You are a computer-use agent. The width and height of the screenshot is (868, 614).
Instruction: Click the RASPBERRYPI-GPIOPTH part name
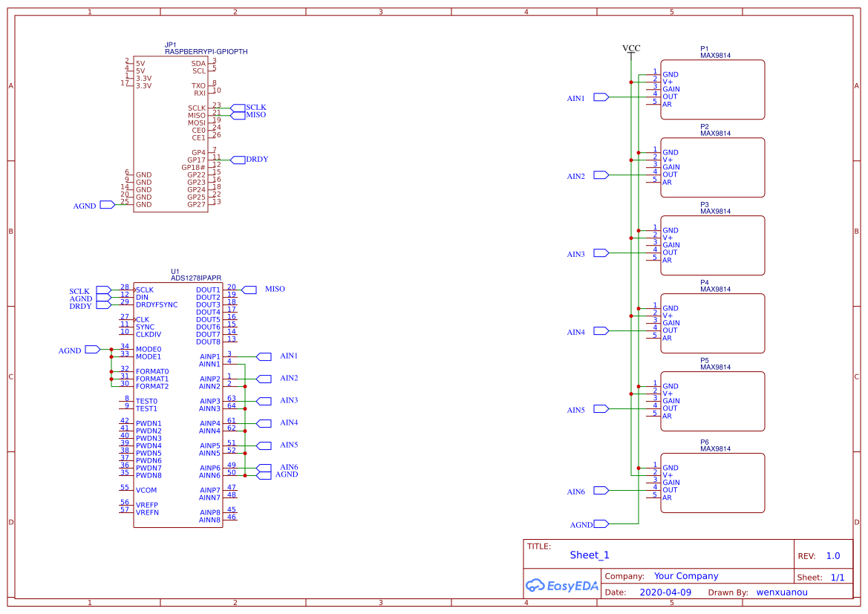(206, 51)
